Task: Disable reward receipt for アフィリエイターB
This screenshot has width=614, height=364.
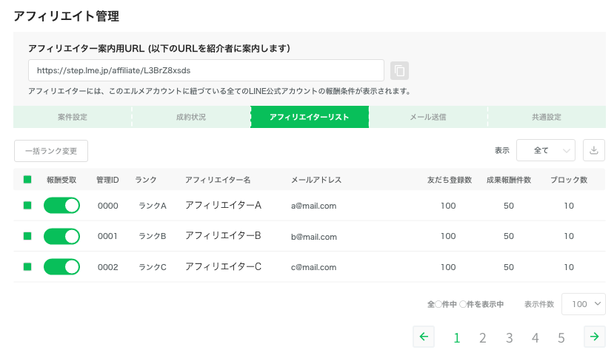Action: (61, 236)
